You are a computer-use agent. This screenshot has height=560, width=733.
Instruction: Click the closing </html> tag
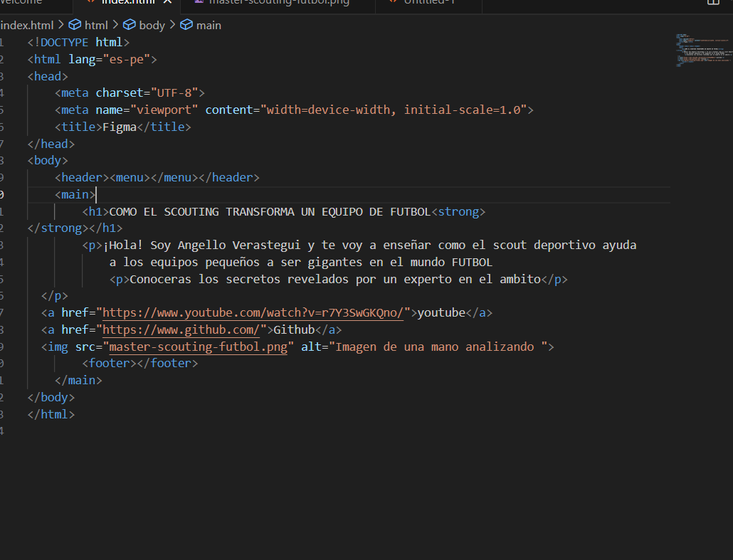[x=51, y=415]
